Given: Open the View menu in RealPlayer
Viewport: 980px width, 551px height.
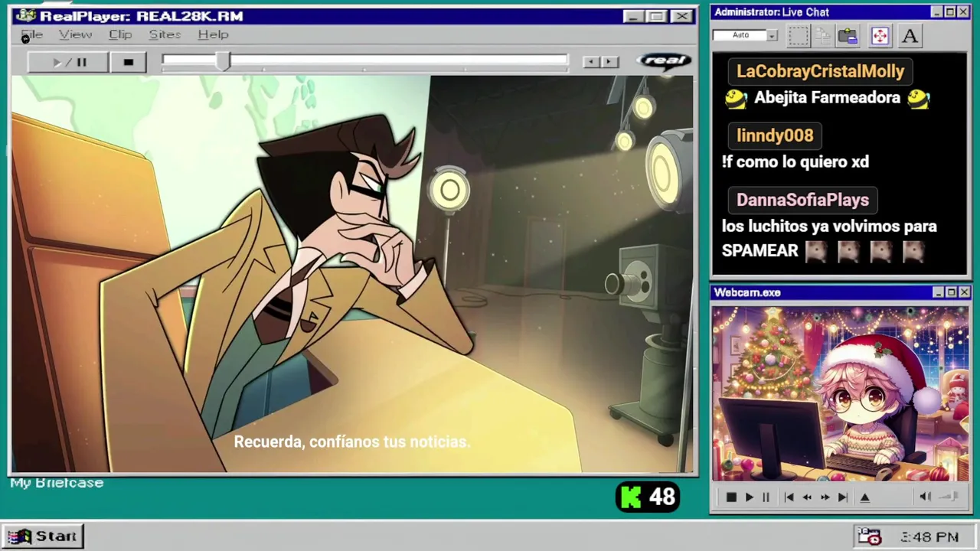Looking at the screenshot, I should [x=76, y=34].
